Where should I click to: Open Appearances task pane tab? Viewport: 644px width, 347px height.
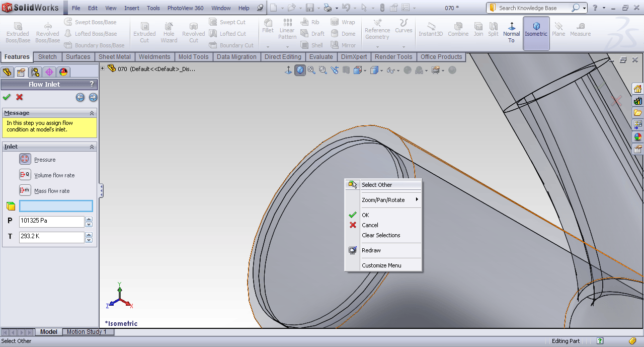pos(638,137)
